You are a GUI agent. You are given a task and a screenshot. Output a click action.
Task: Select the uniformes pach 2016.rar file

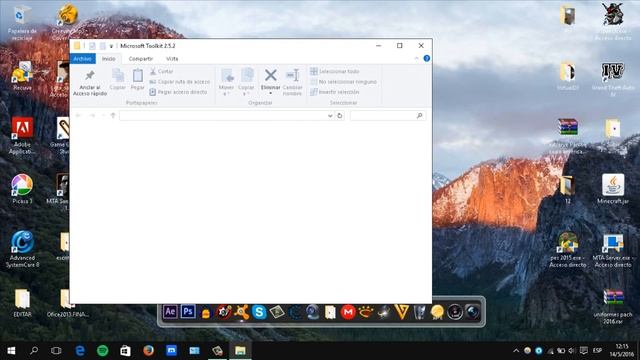(613, 307)
